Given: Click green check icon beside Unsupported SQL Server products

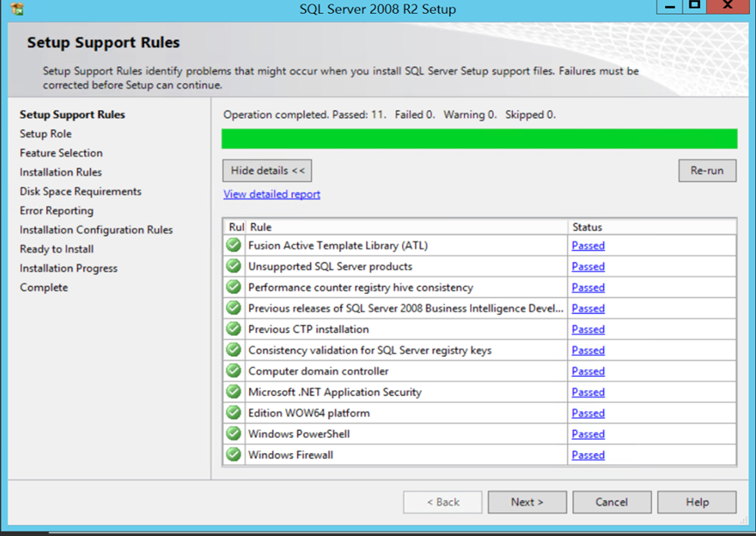Looking at the screenshot, I should [233, 266].
